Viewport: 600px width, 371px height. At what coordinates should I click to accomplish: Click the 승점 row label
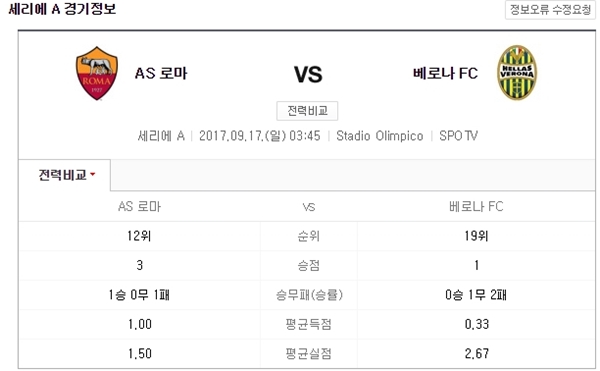coord(308,265)
